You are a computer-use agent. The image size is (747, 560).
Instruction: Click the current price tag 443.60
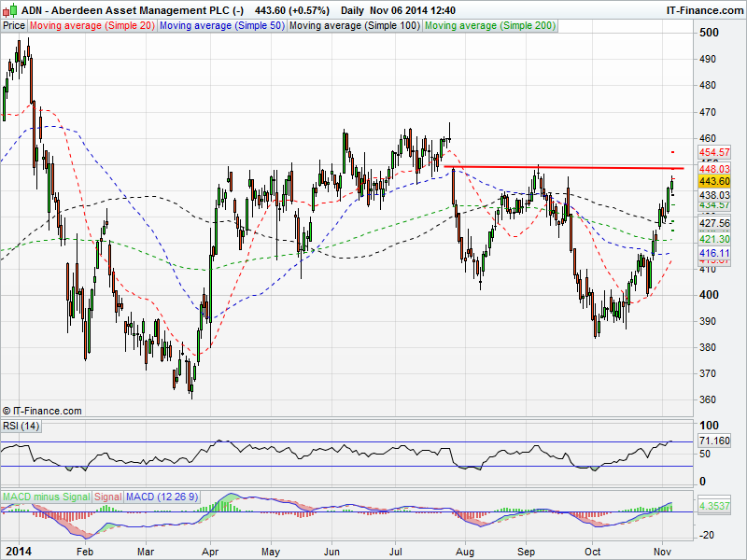pos(713,181)
